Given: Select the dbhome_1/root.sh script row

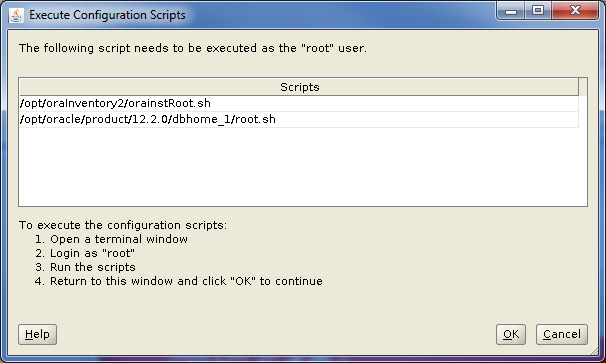Looking at the screenshot, I should tap(299, 119).
